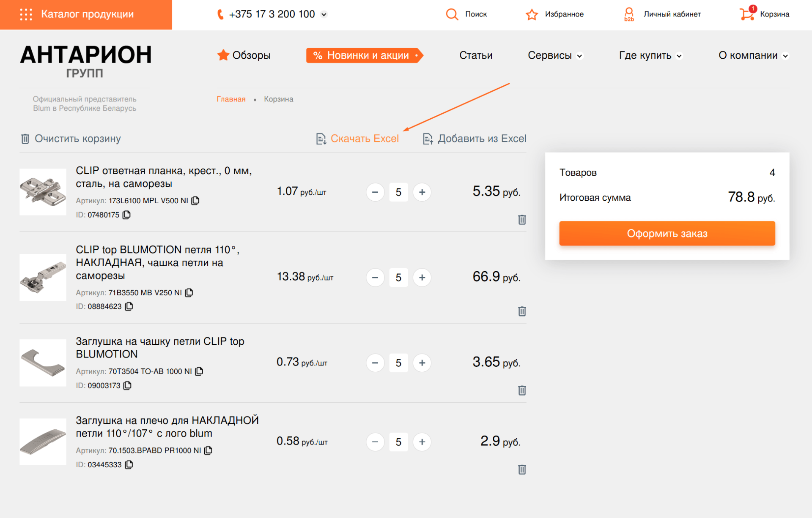812x518 pixels.
Task: Click the phone number +375 17 3 200 100
Action: click(272, 14)
